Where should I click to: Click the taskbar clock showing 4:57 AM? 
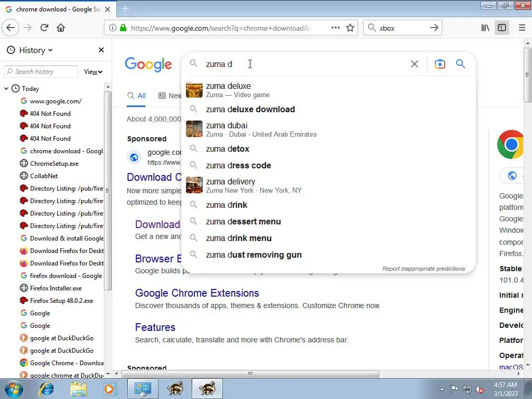click(506, 389)
